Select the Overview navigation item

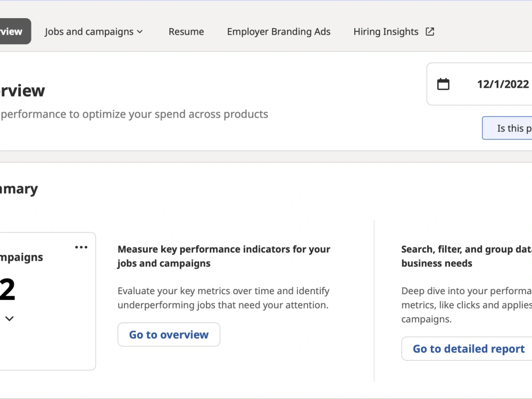tap(11, 31)
